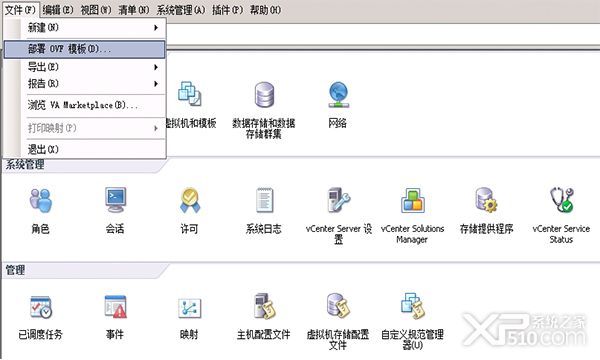The width and height of the screenshot is (600, 360).
Task: Click the 系统管理 section header
Action: click(25, 165)
